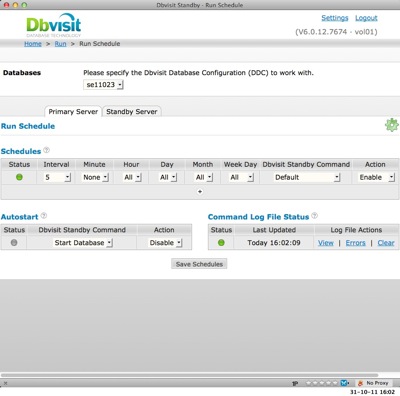Open the Command Log File Status help icon
The height and width of the screenshot is (396, 400).
[x=314, y=216]
